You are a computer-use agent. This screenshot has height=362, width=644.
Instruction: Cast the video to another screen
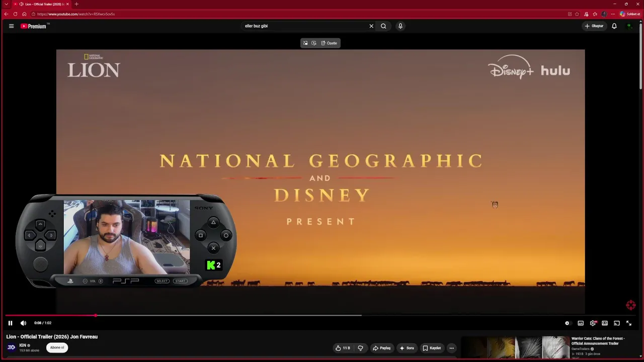coord(617,323)
